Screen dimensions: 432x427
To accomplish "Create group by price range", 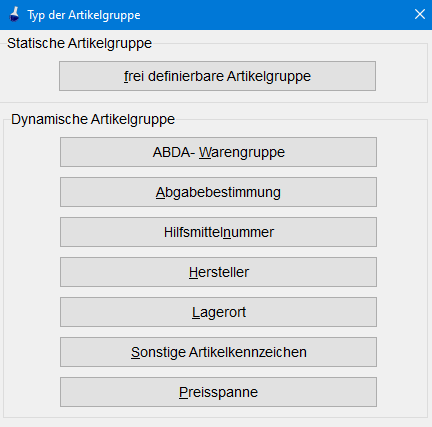I will pos(218,392).
